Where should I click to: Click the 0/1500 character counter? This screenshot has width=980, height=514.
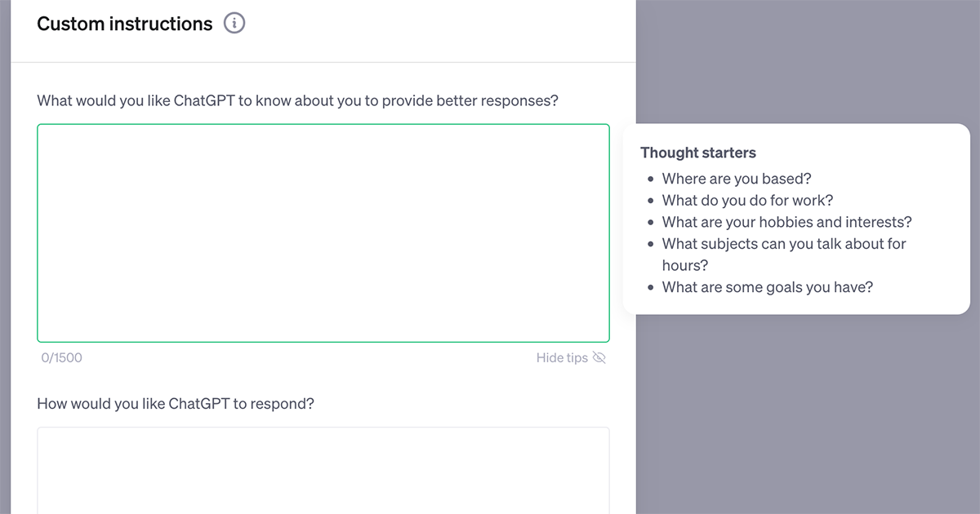tap(62, 357)
